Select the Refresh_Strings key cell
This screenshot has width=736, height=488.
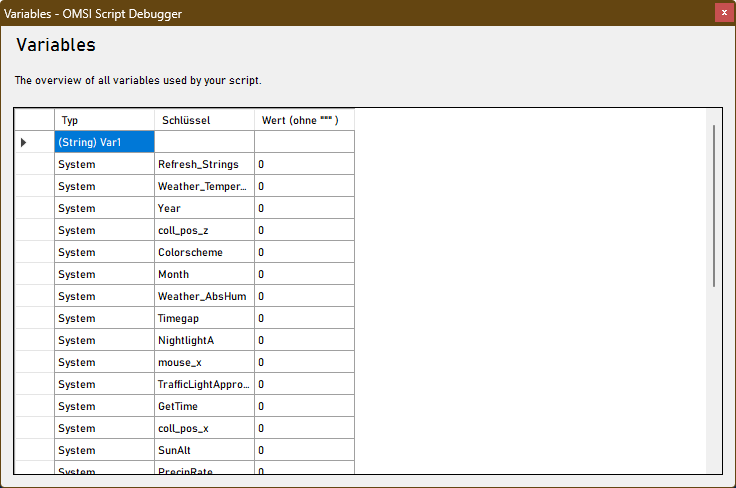click(x=204, y=165)
